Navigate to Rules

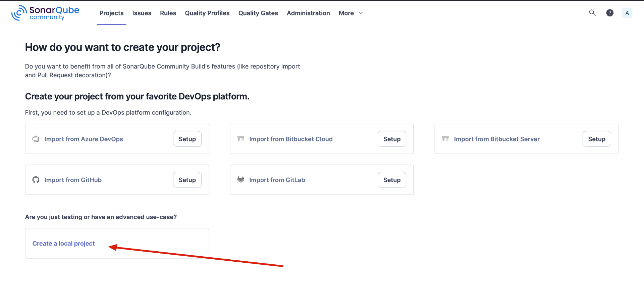(168, 13)
